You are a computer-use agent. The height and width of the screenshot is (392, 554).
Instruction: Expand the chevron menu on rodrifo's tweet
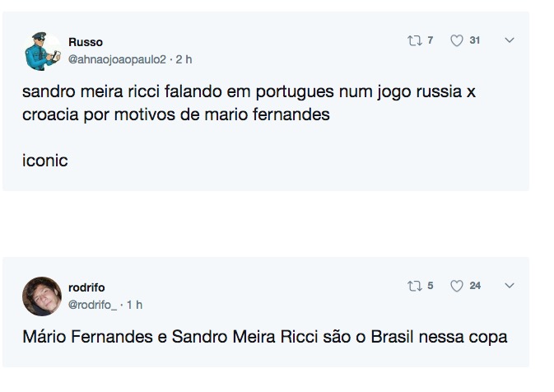coord(509,286)
